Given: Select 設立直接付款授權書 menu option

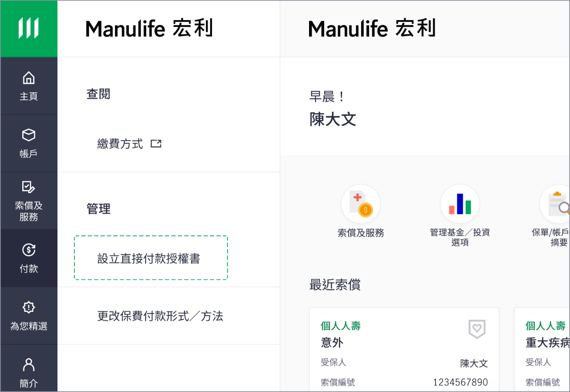Looking at the screenshot, I should click(x=151, y=258).
